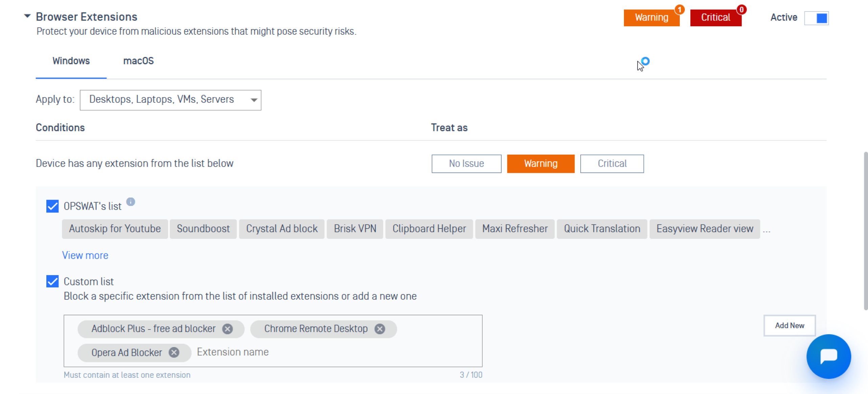Toggle the Active switch off
The image size is (868, 394).
816,18
